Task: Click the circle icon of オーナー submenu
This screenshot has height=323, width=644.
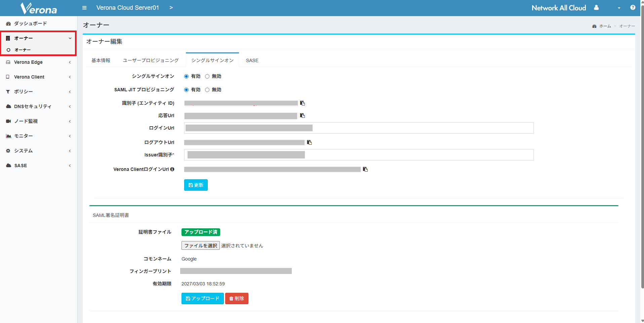Action: tap(8, 50)
